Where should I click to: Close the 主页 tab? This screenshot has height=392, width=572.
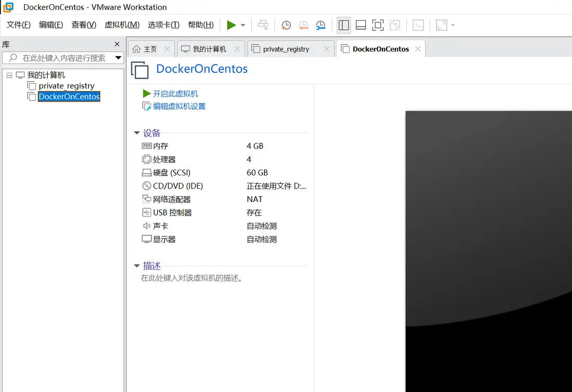[x=167, y=49]
